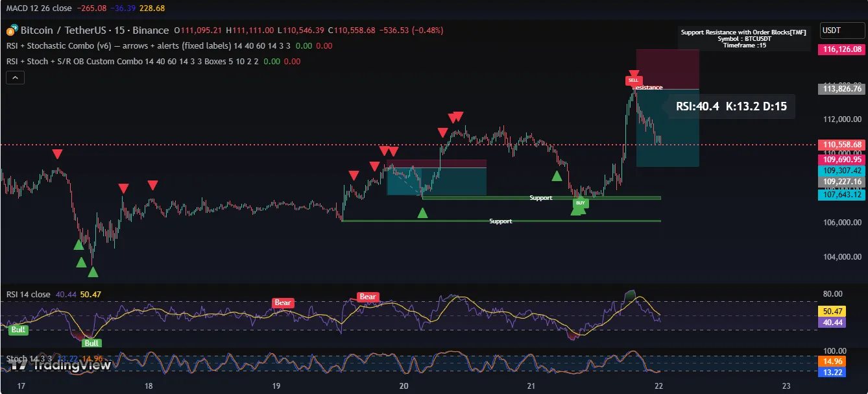
Task: Click the Bear label near date 19
Action: 368,297
